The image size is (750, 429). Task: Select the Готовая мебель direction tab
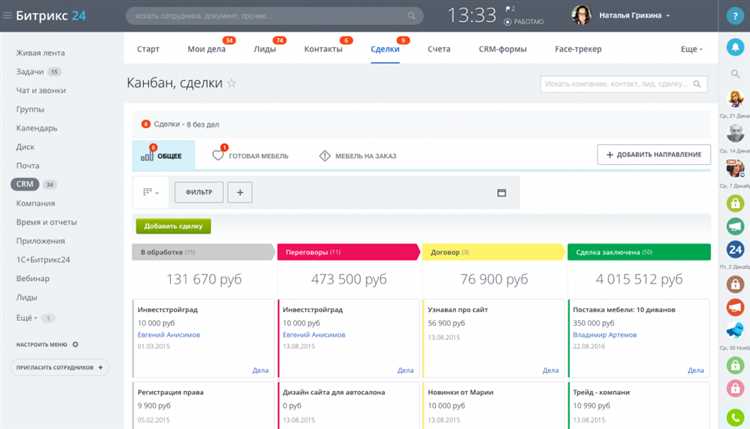tap(251, 155)
